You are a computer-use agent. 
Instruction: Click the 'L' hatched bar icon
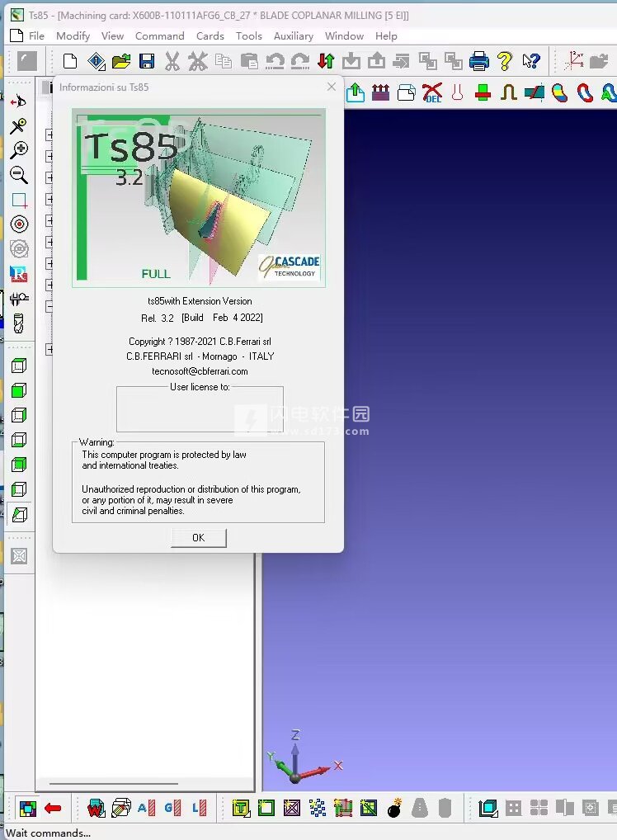tap(199, 808)
